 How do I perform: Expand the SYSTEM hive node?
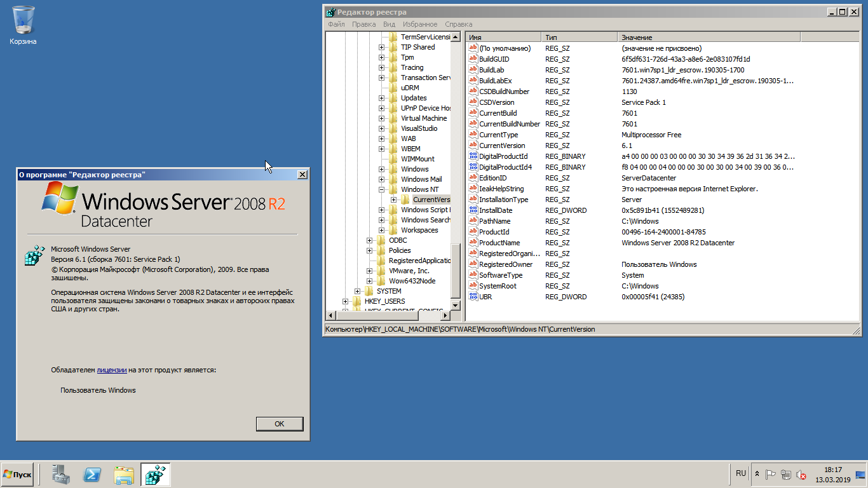click(357, 291)
